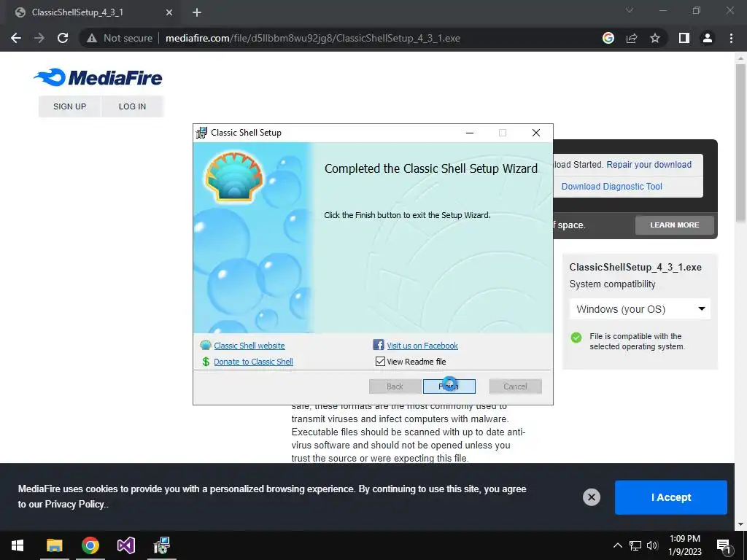Open the Donate to Classic Shell link
The height and width of the screenshot is (560, 747).
pyautogui.click(x=253, y=362)
